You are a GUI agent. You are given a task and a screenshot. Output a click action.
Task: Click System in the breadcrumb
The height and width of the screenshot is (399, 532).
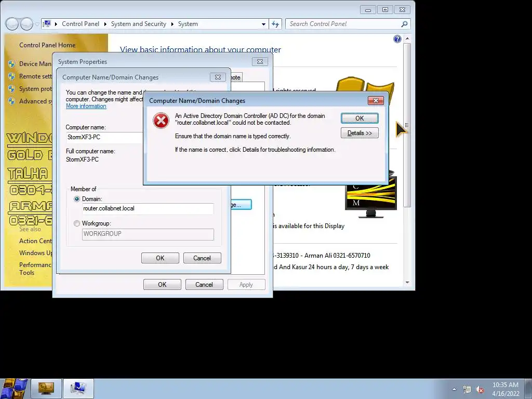[x=188, y=24]
